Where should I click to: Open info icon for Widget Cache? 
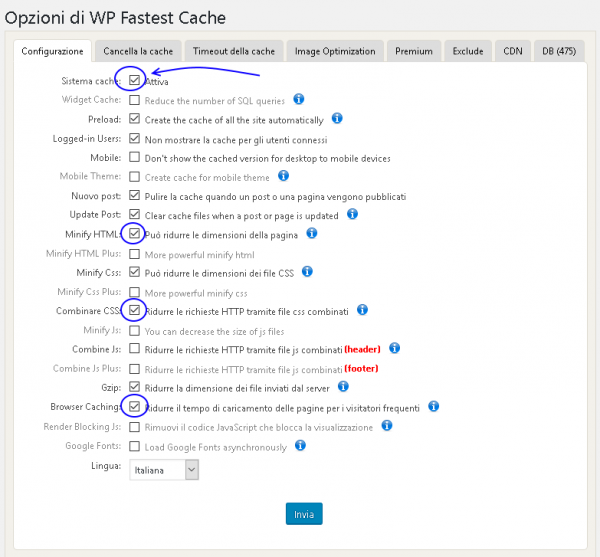pyautogui.click(x=298, y=99)
